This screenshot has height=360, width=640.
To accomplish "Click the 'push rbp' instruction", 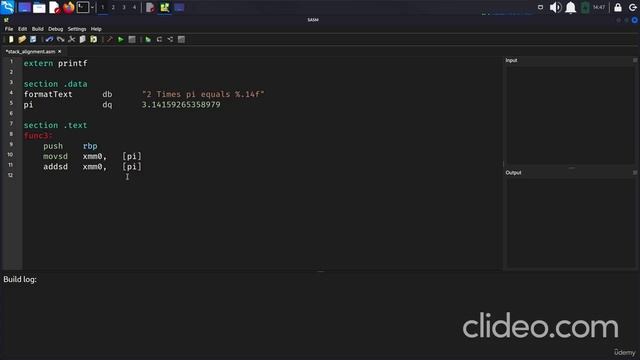I will pos(70,146).
